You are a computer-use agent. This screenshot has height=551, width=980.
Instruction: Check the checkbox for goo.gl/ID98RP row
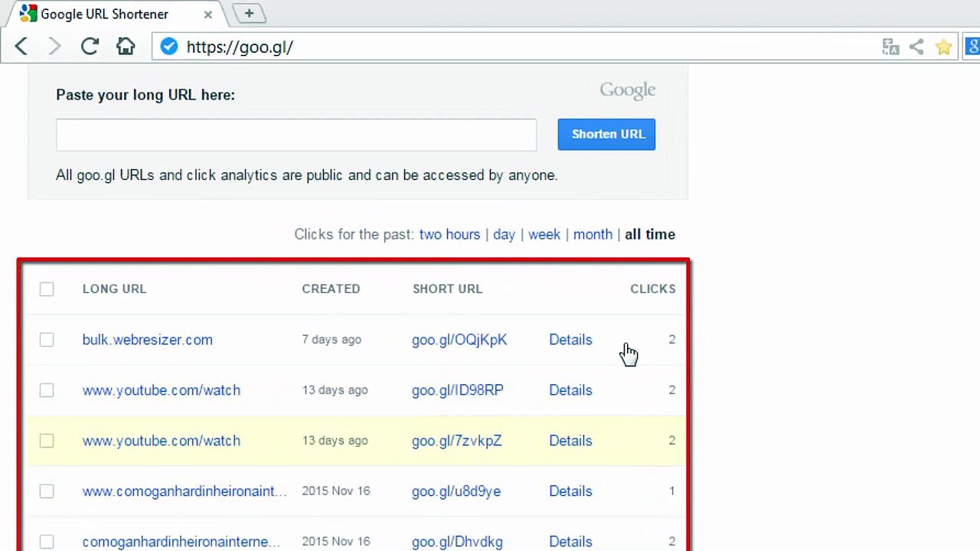pyautogui.click(x=47, y=390)
